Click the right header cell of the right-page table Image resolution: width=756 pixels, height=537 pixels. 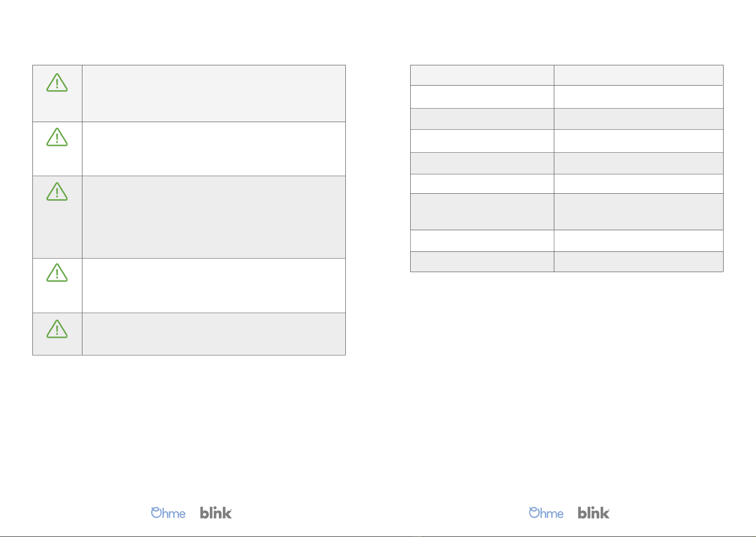(x=638, y=75)
